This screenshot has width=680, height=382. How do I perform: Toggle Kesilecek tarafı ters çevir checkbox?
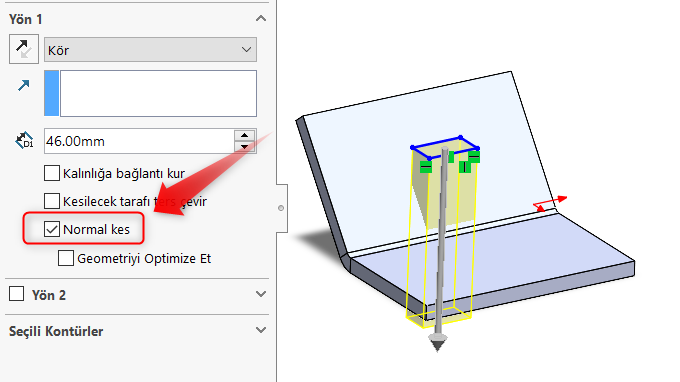(x=52, y=201)
